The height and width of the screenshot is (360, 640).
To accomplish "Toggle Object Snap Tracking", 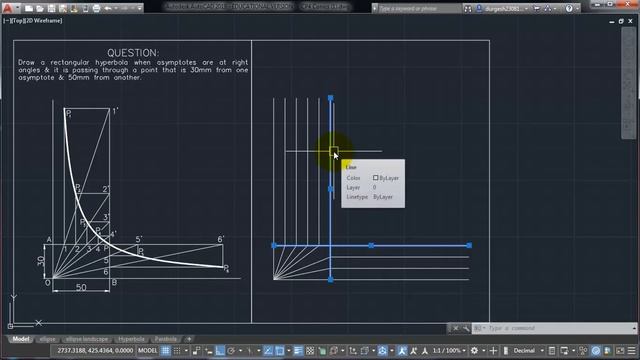I will [268, 351].
